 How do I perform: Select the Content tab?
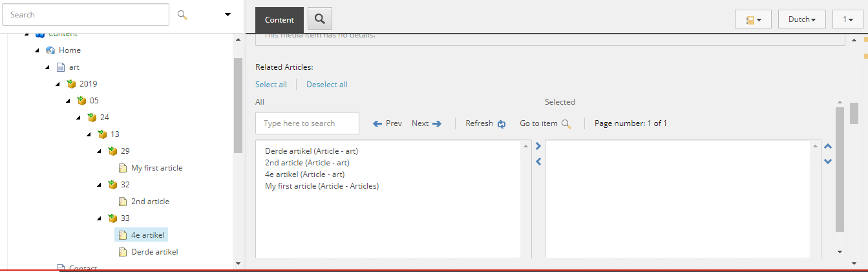pos(279,20)
